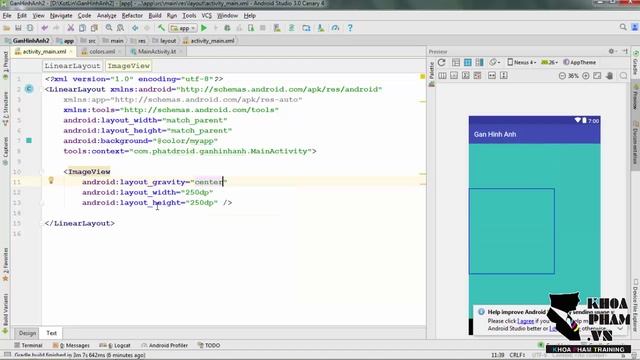Screen dimensions: 640x360
Task: Click the Paste icon in toolbar
Action: tap(94, 28)
